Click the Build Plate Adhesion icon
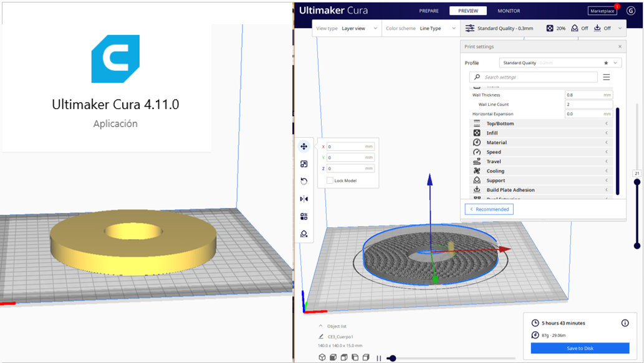Viewport: 644px width, 363px height. click(x=477, y=189)
